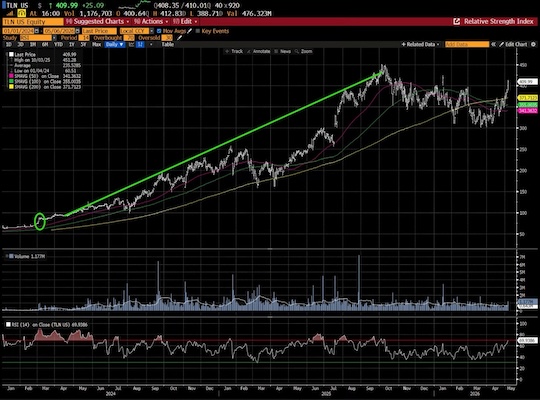The image size is (540, 400).
Task: Select the 1D range tab
Action: [9, 44]
